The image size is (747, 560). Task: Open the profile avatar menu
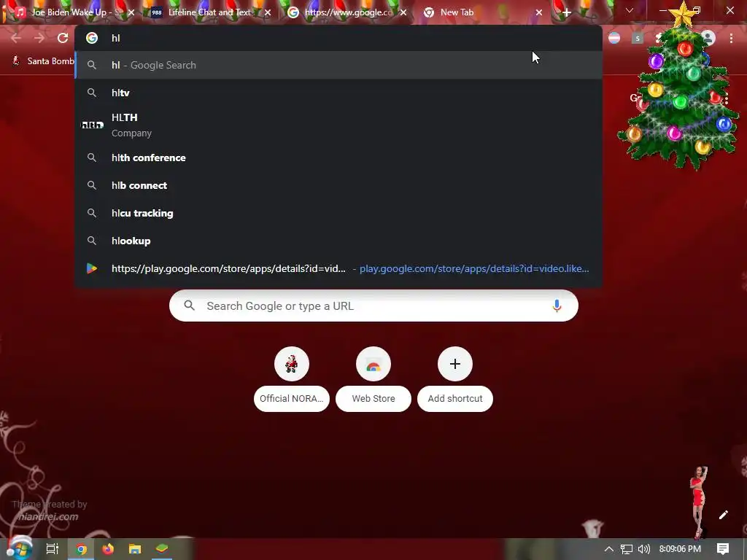coord(709,38)
